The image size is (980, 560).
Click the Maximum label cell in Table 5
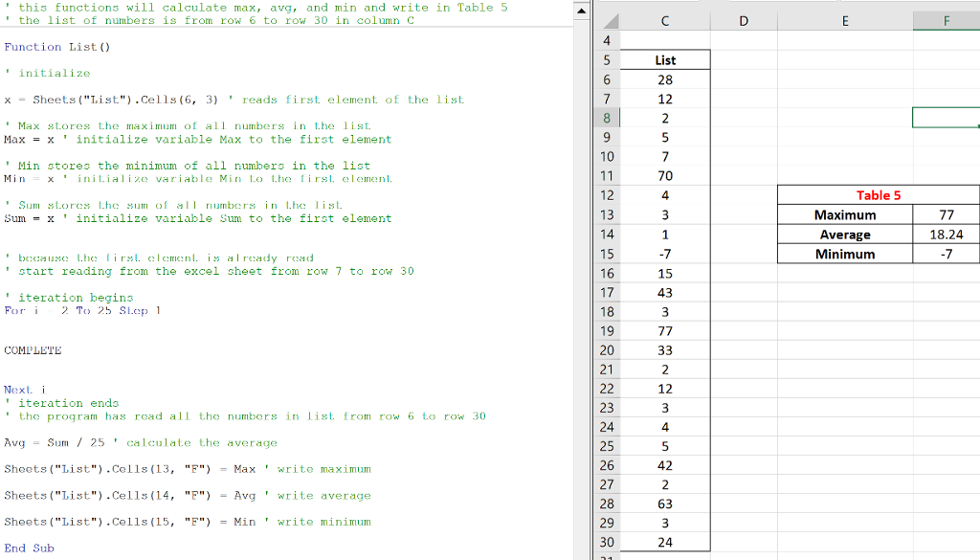pos(845,214)
